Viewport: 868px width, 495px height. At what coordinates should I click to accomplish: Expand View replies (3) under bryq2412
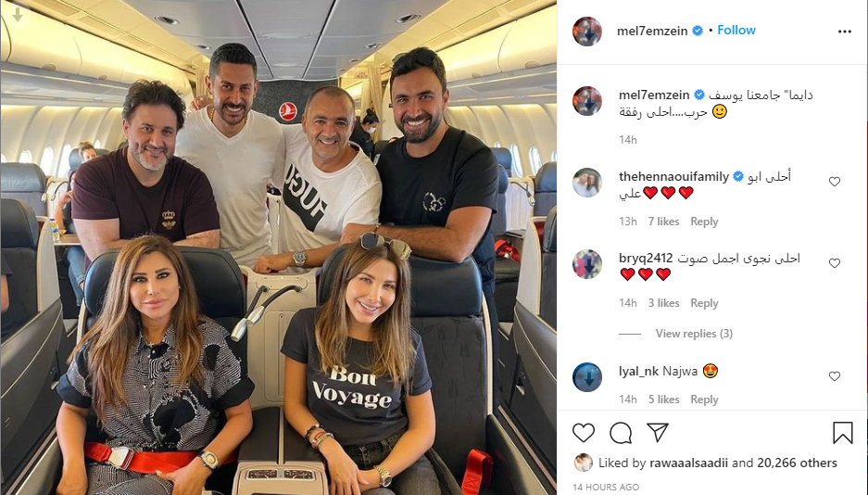coord(694,334)
